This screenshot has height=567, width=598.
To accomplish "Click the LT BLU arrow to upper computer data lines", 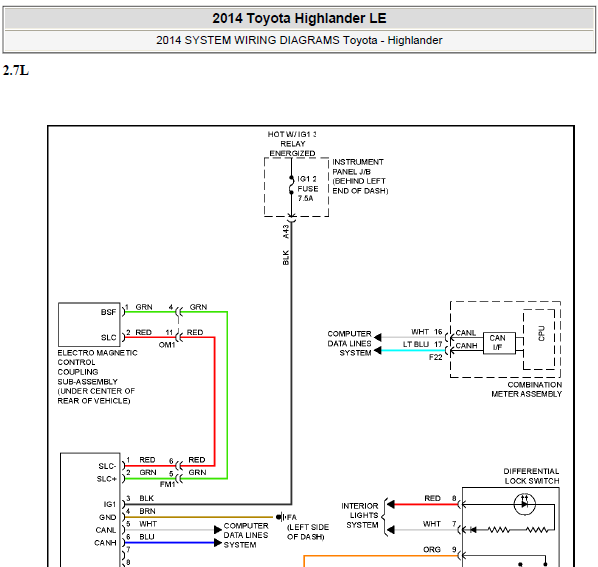I will point(378,350).
